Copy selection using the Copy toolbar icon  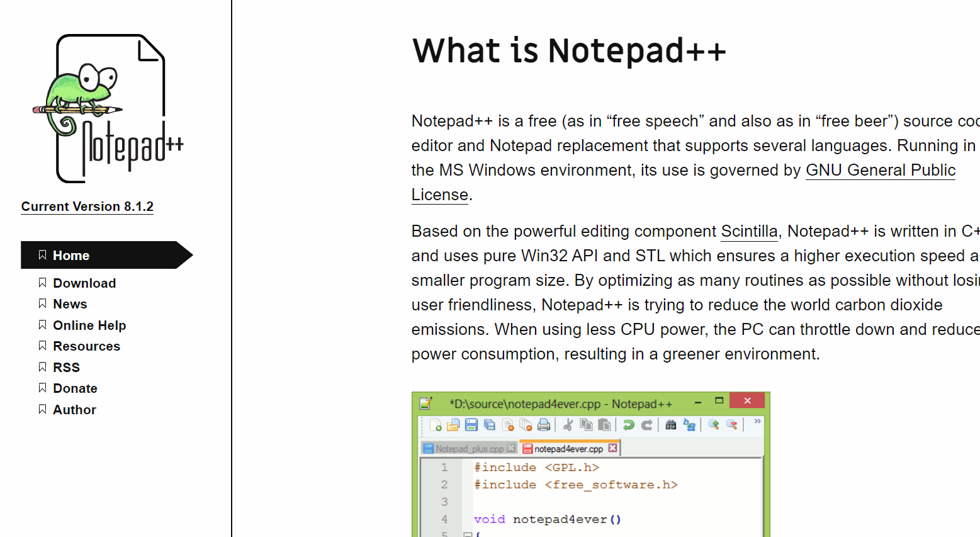click(587, 424)
